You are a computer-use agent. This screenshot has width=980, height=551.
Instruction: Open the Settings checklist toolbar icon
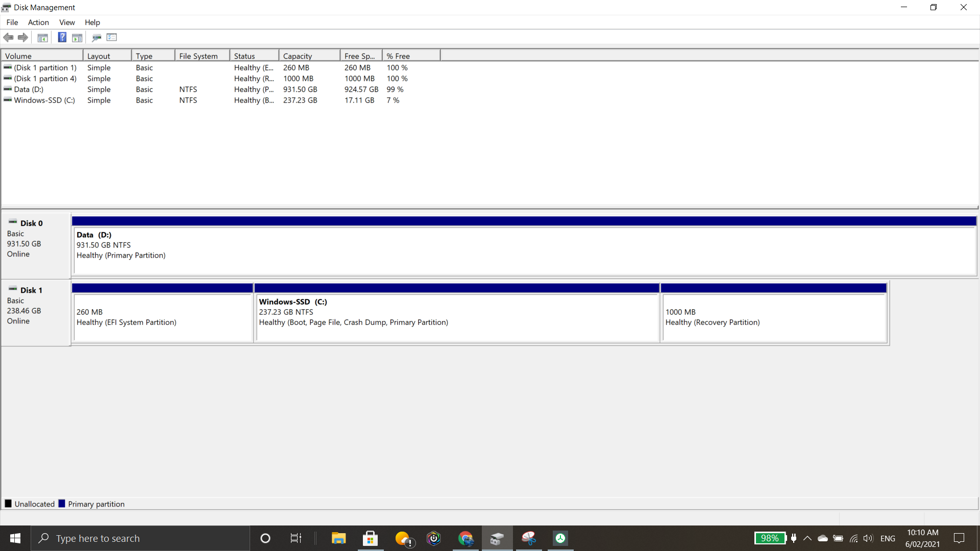click(x=112, y=37)
